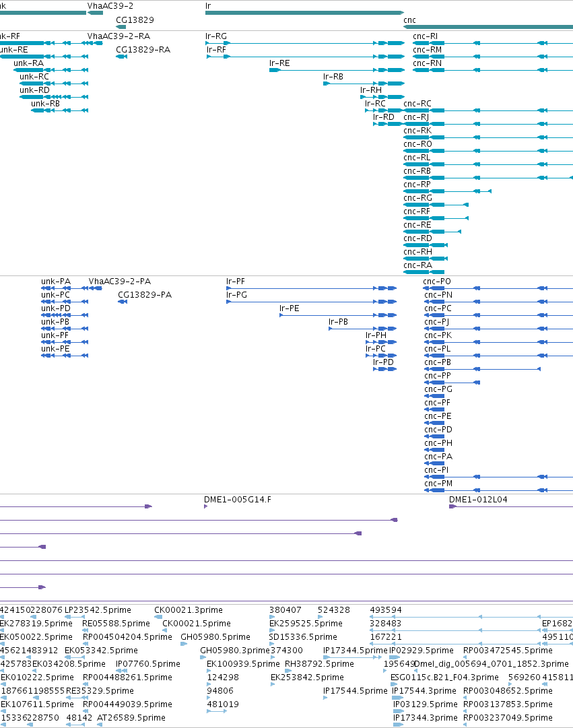Image resolution: width=573 pixels, height=728 pixels.
Task: Select the VhaAC39-2 gene label
Action: (110, 6)
